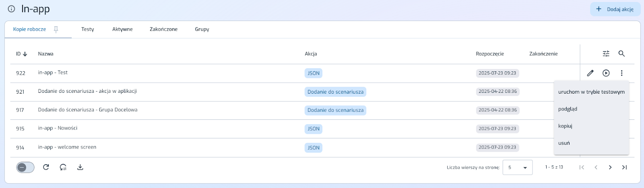Viewport: 644px width, 188px height.
Task: Click the pin icon on Kopie robocze tab
Action: tap(56, 29)
